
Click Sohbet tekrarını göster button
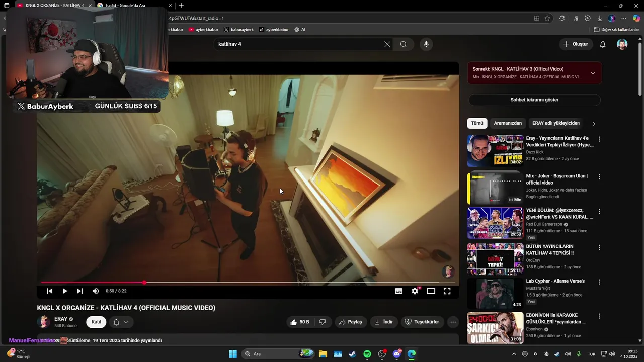point(534,100)
